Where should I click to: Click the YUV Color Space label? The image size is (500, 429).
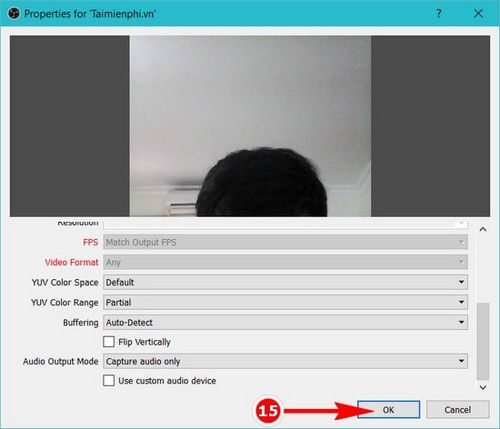65,282
